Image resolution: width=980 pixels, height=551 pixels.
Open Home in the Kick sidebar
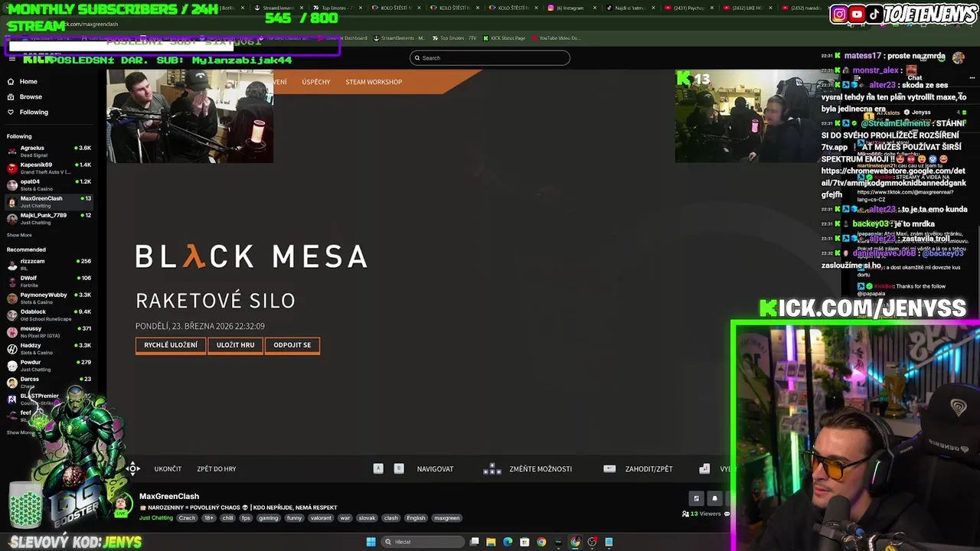point(28,81)
